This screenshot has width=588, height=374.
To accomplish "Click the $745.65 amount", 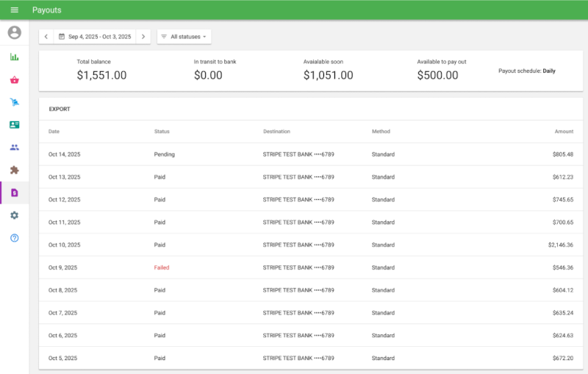I will 563,200.
